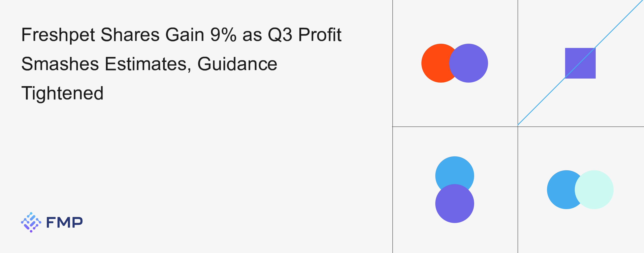Click the word Guidance in the headline
The image size is (644, 253).
tap(237, 64)
